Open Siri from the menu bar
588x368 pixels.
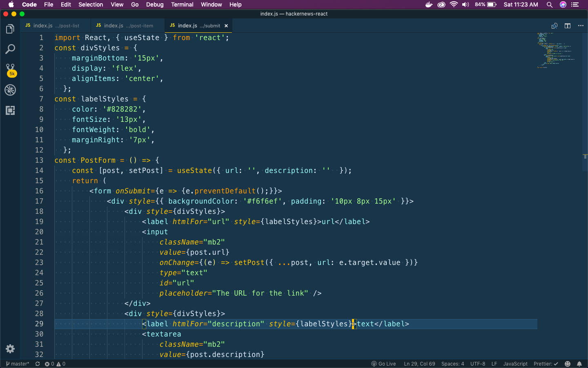563,4
